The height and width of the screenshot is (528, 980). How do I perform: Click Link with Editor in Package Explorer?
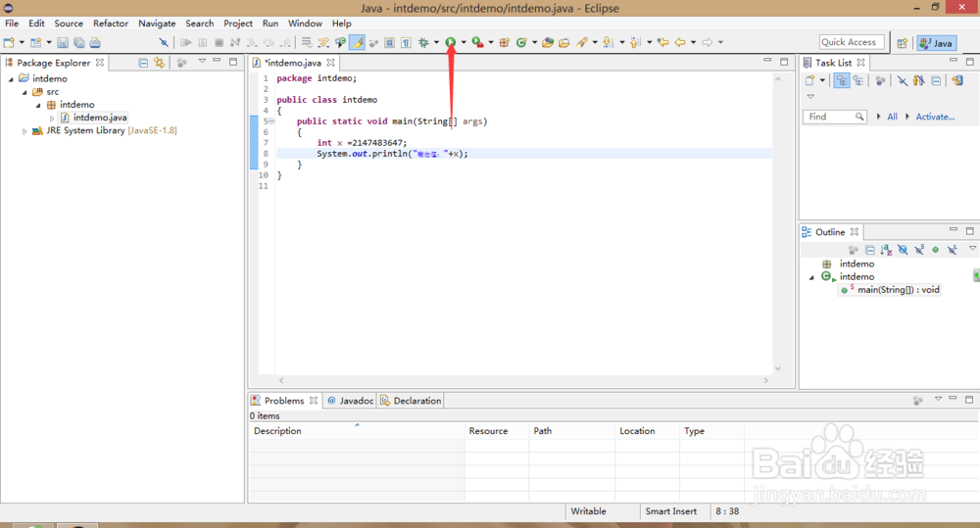(x=160, y=63)
